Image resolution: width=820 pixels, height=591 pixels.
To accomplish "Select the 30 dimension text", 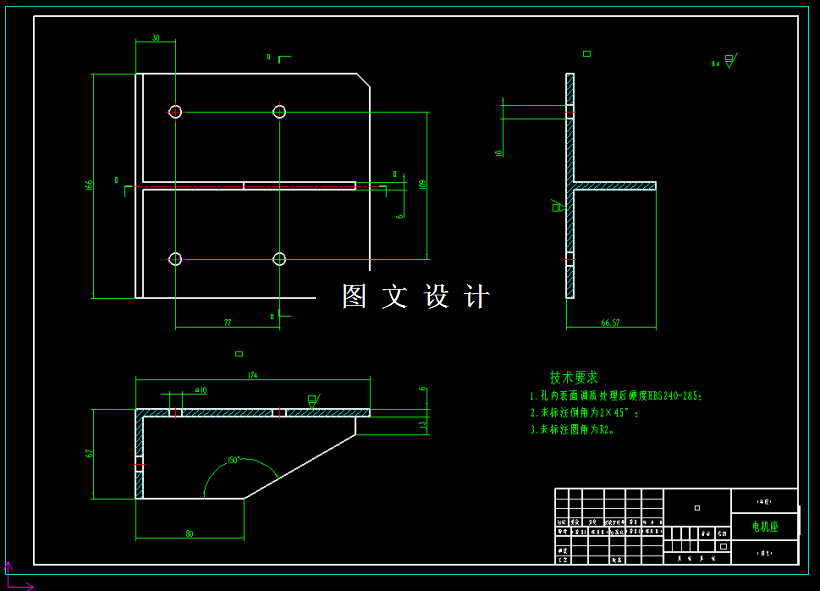I will coord(155,38).
